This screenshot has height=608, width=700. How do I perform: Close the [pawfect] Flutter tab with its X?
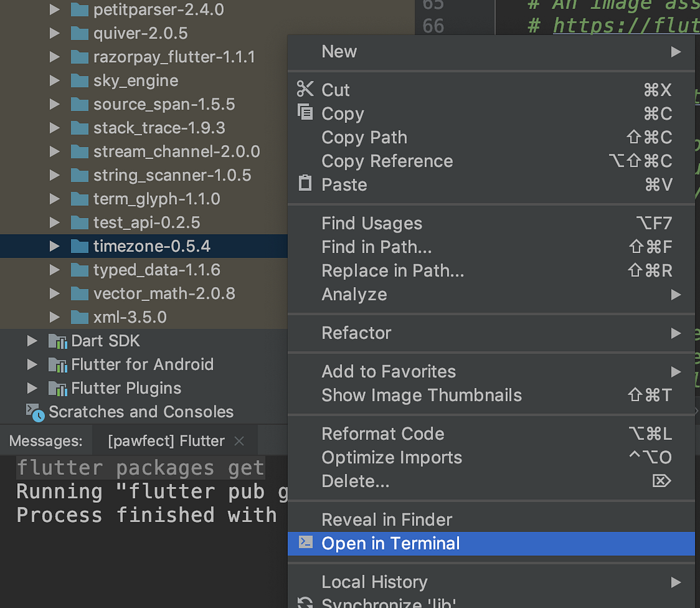coord(239,440)
